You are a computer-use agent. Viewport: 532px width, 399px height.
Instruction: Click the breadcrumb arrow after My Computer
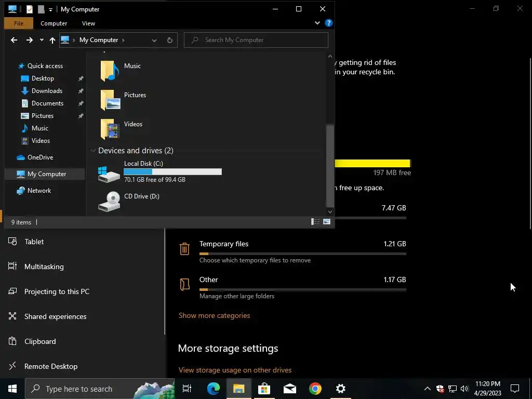point(123,40)
